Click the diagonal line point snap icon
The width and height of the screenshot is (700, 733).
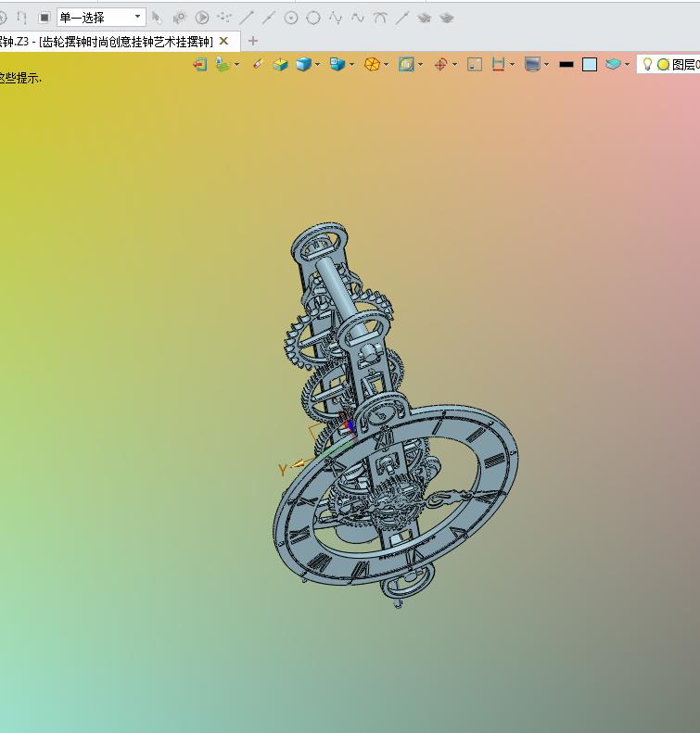(402, 18)
